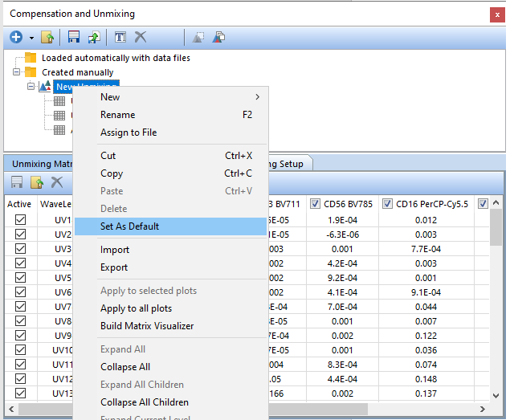
Task: Click the scroll left arrow of matrix table
Action: (12, 409)
